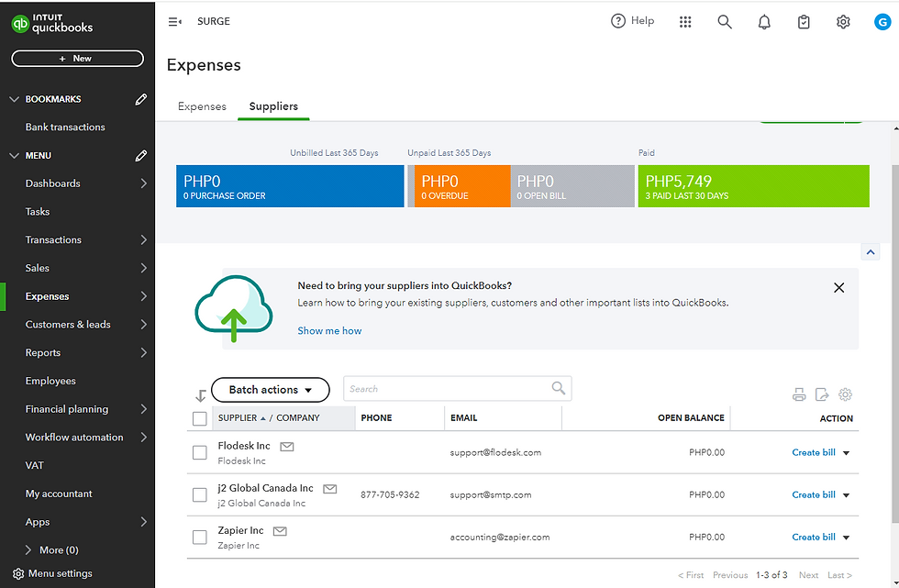Open Help from the question mark icon

coord(618,21)
